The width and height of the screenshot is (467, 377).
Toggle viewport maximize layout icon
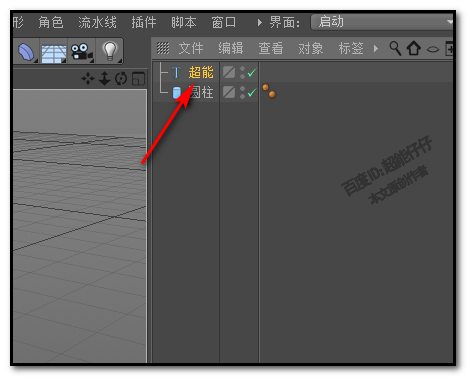[x=138, y=79]
